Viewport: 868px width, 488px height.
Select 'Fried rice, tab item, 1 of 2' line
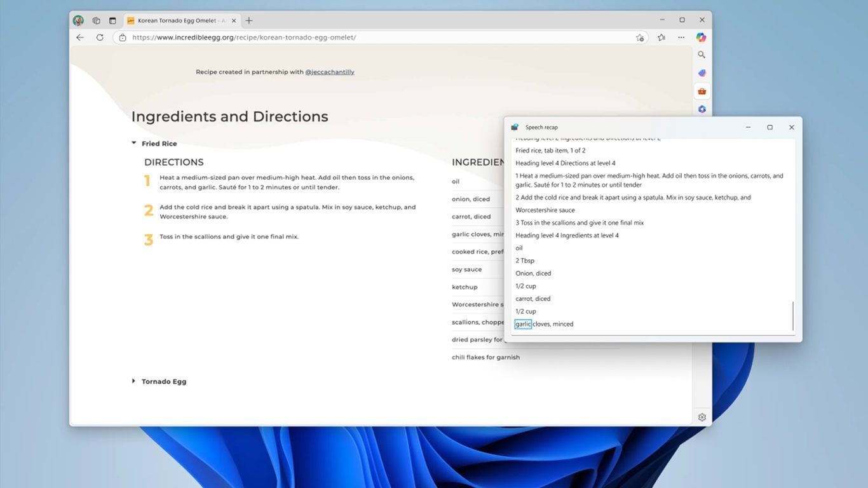click(550, 151)
